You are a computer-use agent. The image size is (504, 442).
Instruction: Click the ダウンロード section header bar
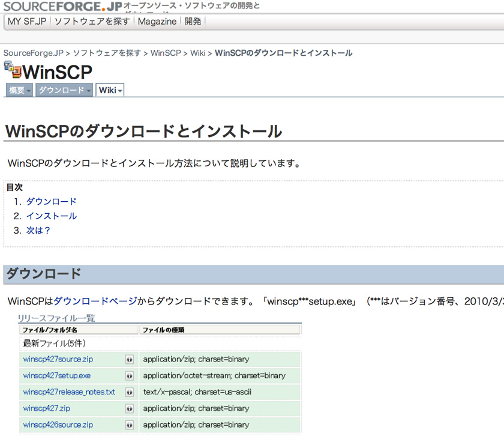coord(254,274)
